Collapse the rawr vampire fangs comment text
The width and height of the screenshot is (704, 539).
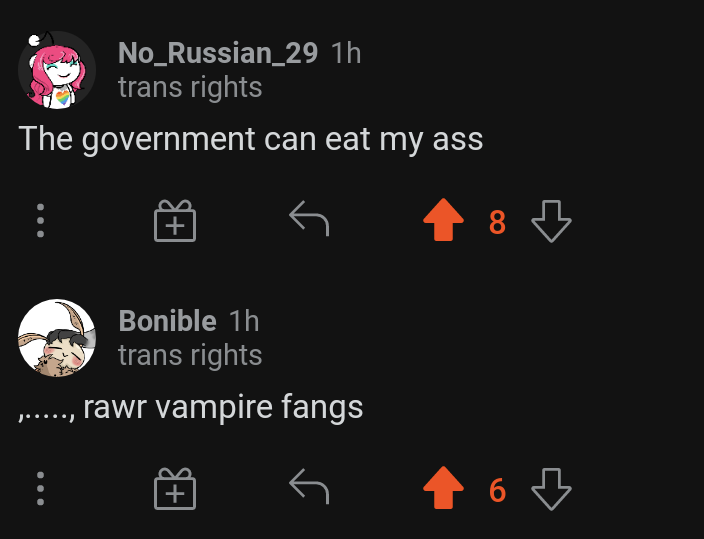click(x=190, y=407)
